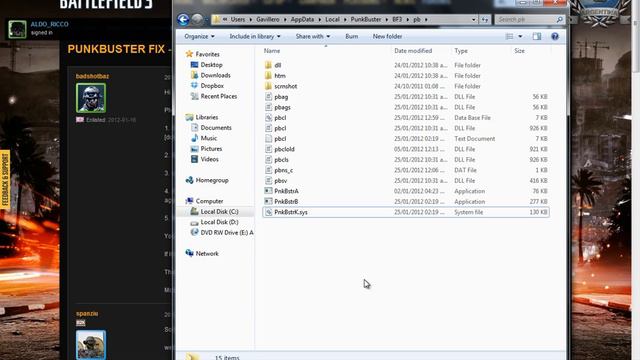Screen dimensions: 640x360
Task: Select AppData in the address breadcrumb
Action: (x=302, y=19)
